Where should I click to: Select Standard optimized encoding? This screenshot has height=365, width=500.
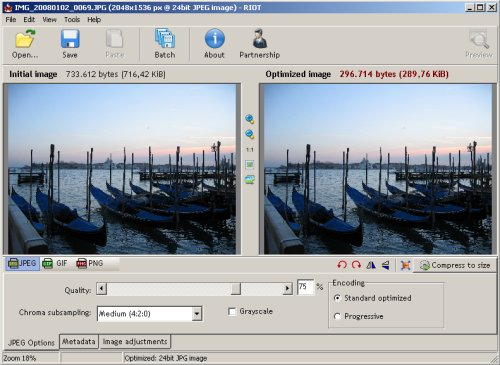(x=337, y=298)
